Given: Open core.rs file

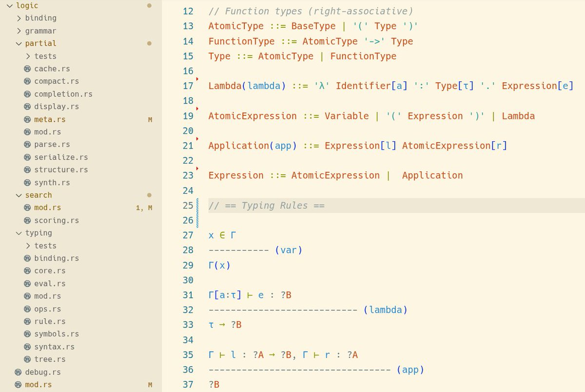Looking at the screenshot, I should (50, 271).
